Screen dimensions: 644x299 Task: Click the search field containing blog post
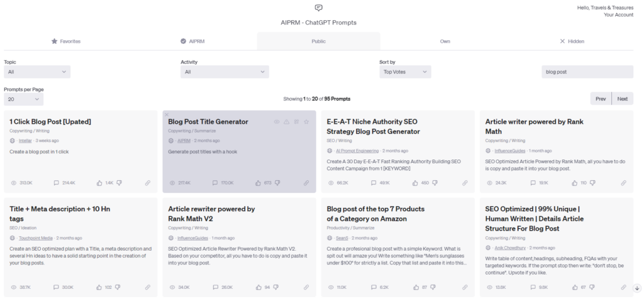(x=587, y=72)
